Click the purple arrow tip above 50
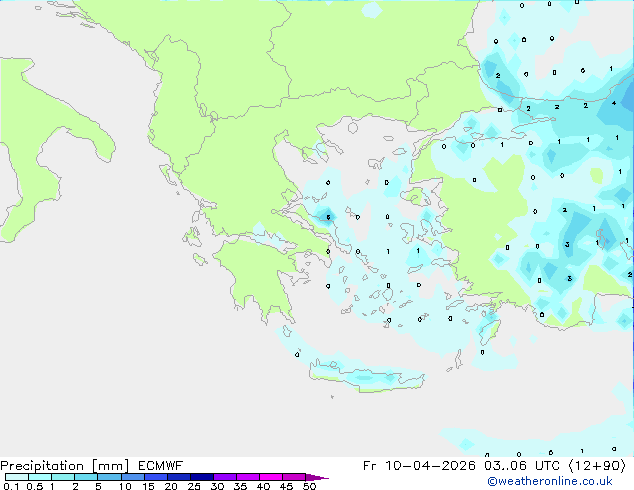 pyautogui.click(x=317, y=477)
